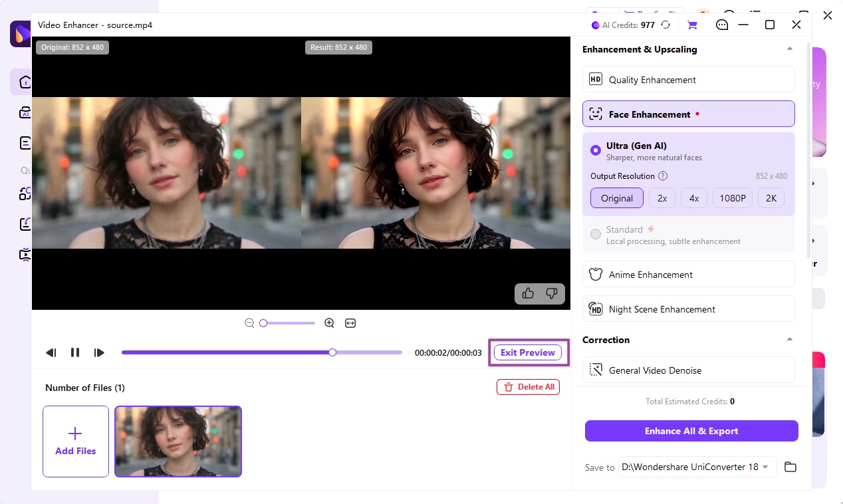Refresh the AI Credits balance

tap(665, 25)
